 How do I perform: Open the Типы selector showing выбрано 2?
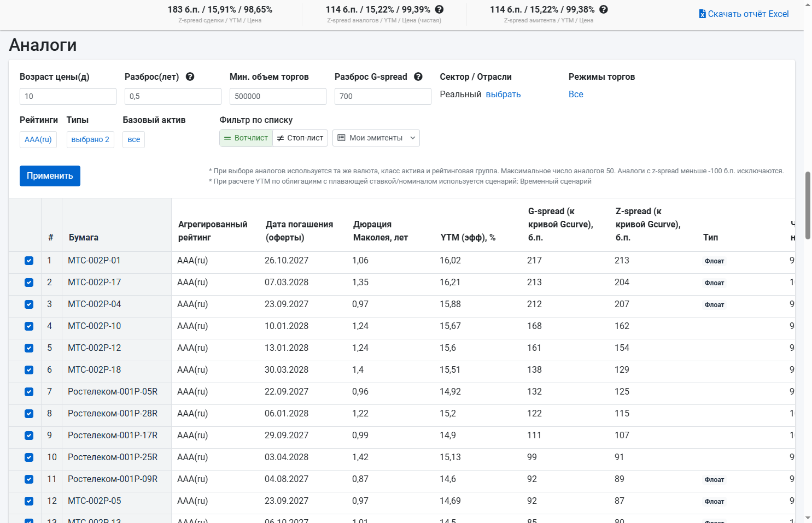[90, 139]
